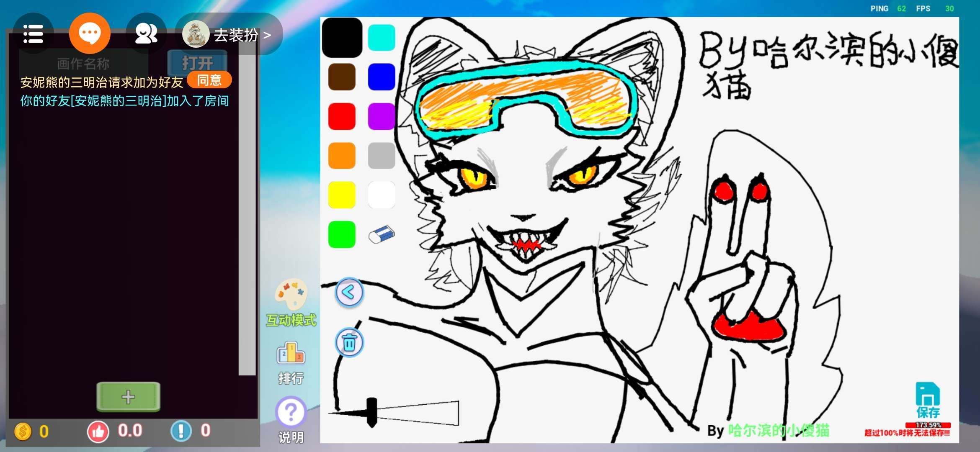Screen dimensions: 980x452
Task: Click the 打开 open button
Action: click(197, 63)
